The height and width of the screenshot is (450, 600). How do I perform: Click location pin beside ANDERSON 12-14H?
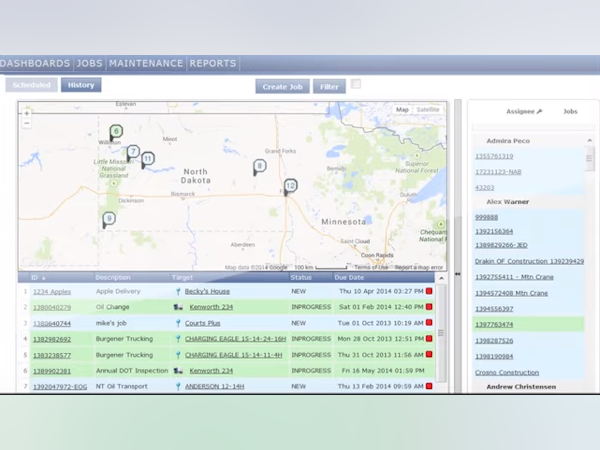pos(178,387)
